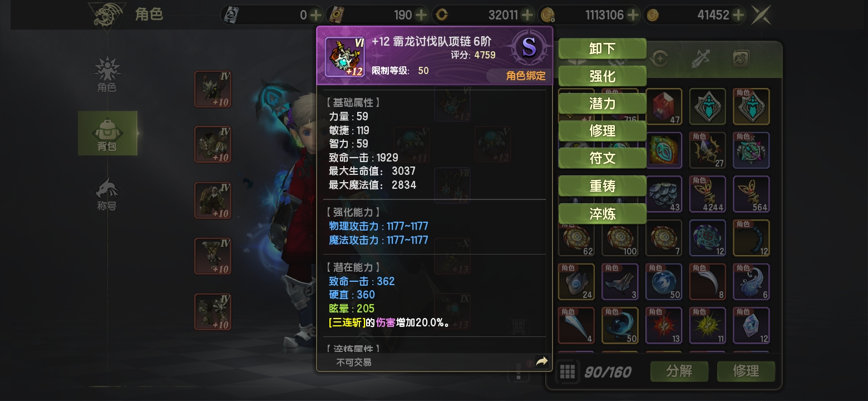
Task: Select the red gem item with count 47
Action: point(664,106)
